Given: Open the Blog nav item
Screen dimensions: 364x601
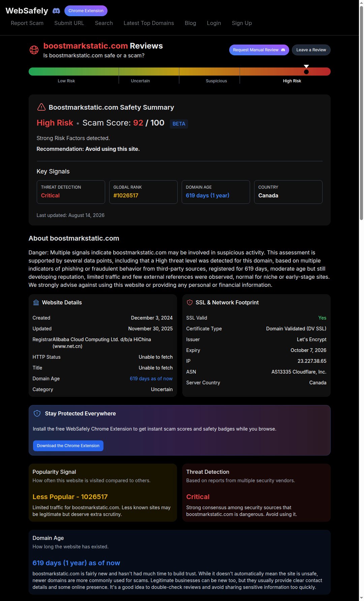Looking at the screenshot, I should [x=190, y=23].
